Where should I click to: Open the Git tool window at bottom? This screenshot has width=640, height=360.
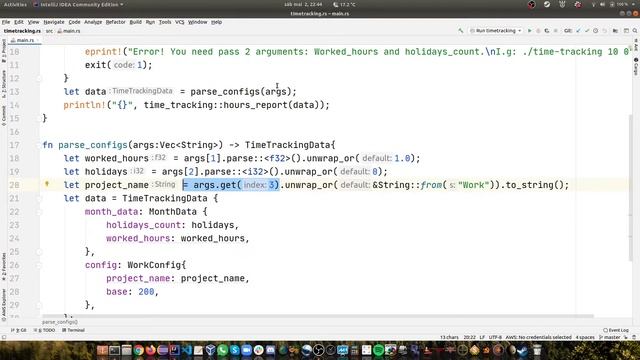[x=18, y=330]
